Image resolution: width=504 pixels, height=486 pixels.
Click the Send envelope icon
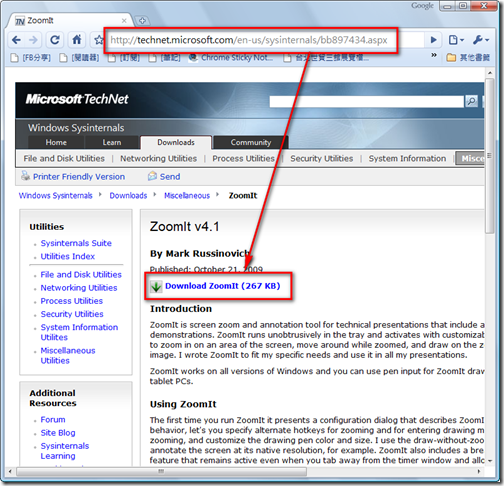click(x=152, y=176)
